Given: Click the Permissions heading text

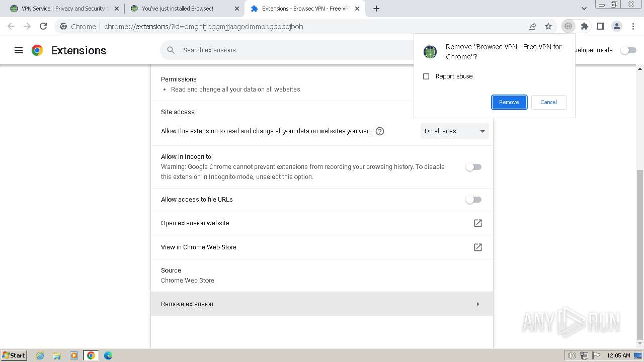Looking at the screenshot, I should coord(179,79).
